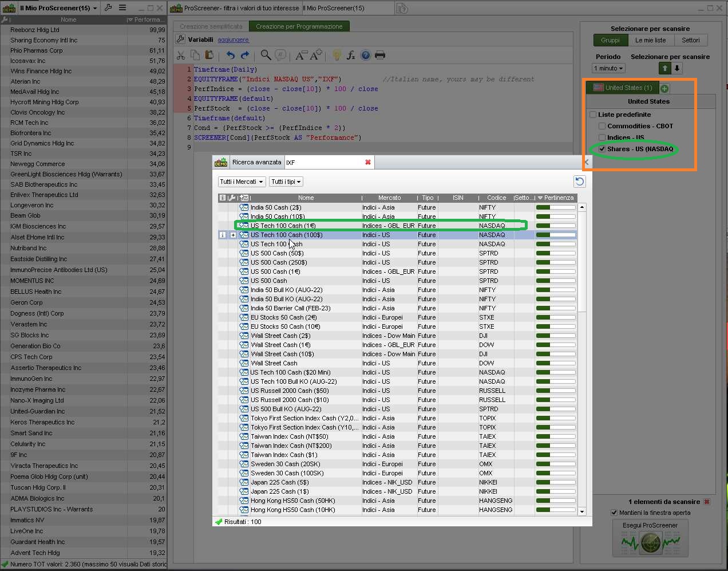
Task: Run the Esegui ProScreener button
Action: (x=650, y=538)
